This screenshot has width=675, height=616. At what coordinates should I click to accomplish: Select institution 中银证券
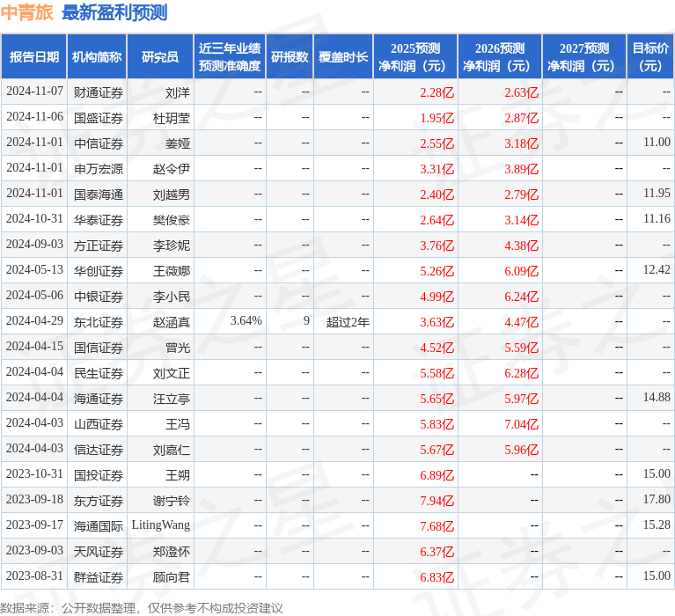[99, 297]
